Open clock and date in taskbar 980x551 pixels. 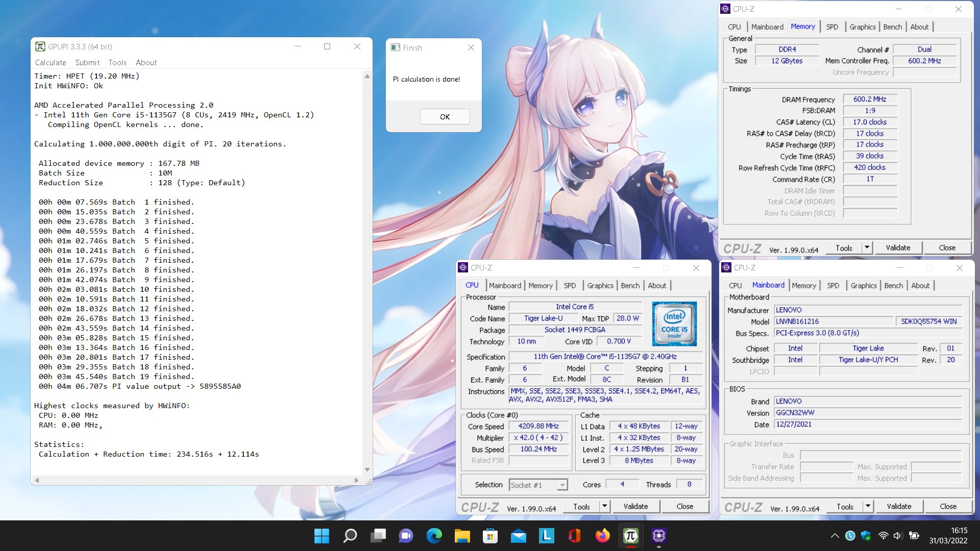948,536
